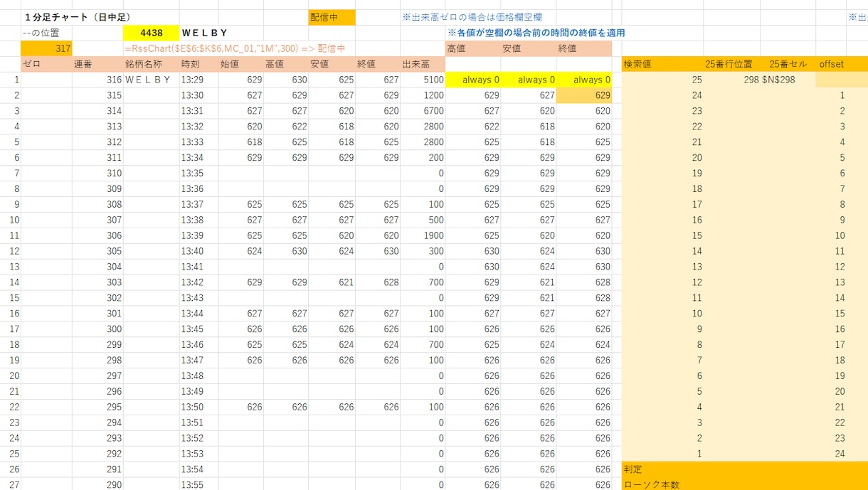The height and width of the screenshot is (490, 868).
Task: Select the 高値 value 622 in the 13:32 row
Action: coord(286,127)
